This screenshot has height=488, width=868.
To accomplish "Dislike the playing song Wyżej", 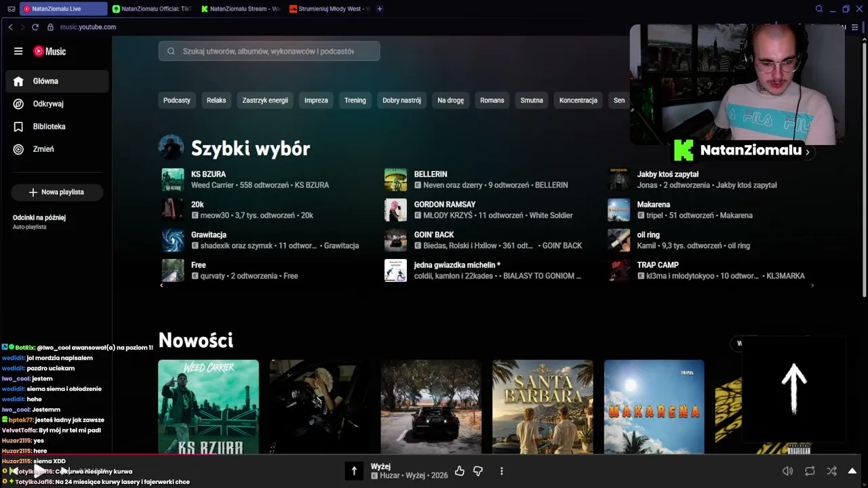I will [478, 471].
